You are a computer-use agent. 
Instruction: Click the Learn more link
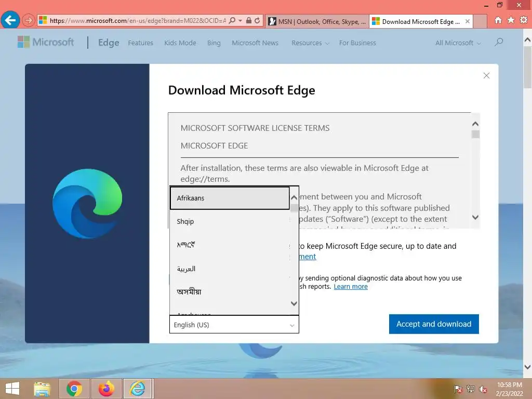351,287
